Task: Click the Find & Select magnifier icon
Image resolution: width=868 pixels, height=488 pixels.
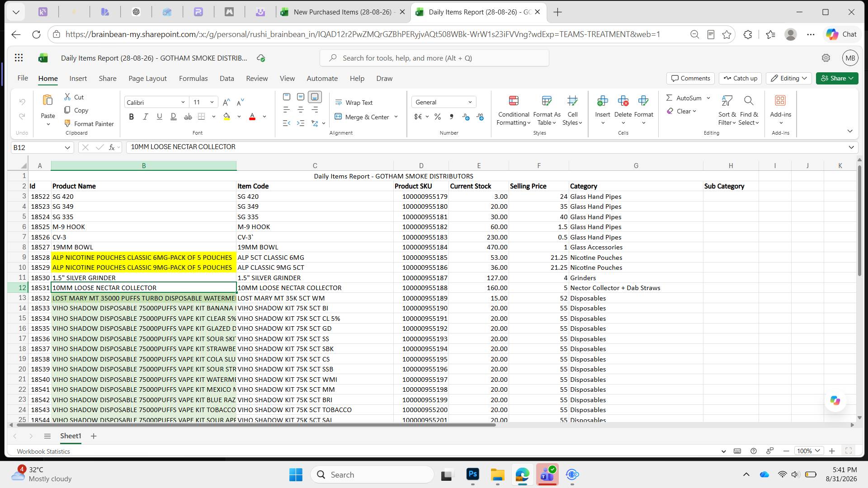Action: click(x=749, y=100)
